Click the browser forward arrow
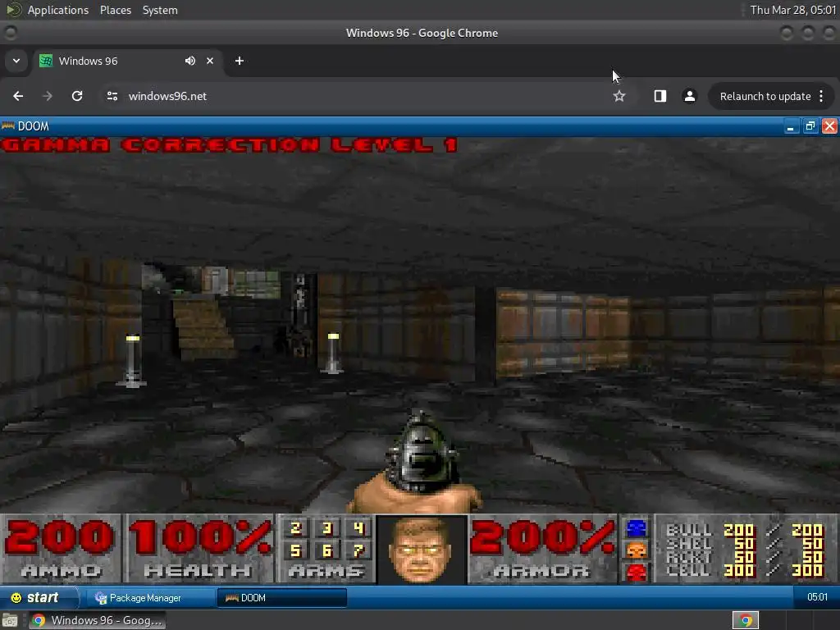 (x=48, y=96)
